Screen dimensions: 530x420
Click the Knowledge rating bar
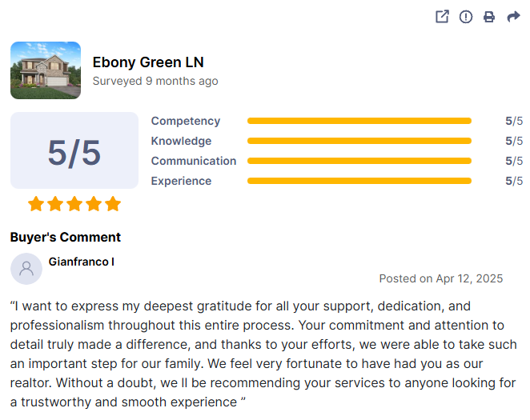[x=359, y=141]
